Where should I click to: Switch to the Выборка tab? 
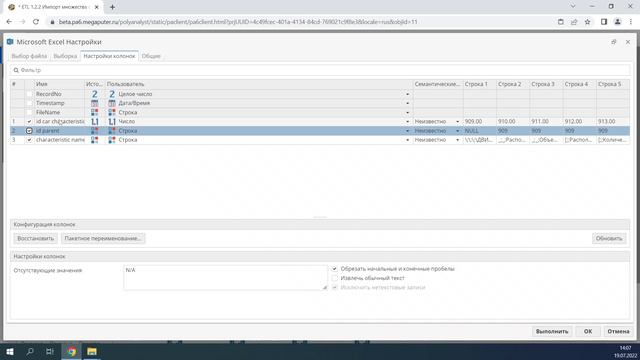65,56
